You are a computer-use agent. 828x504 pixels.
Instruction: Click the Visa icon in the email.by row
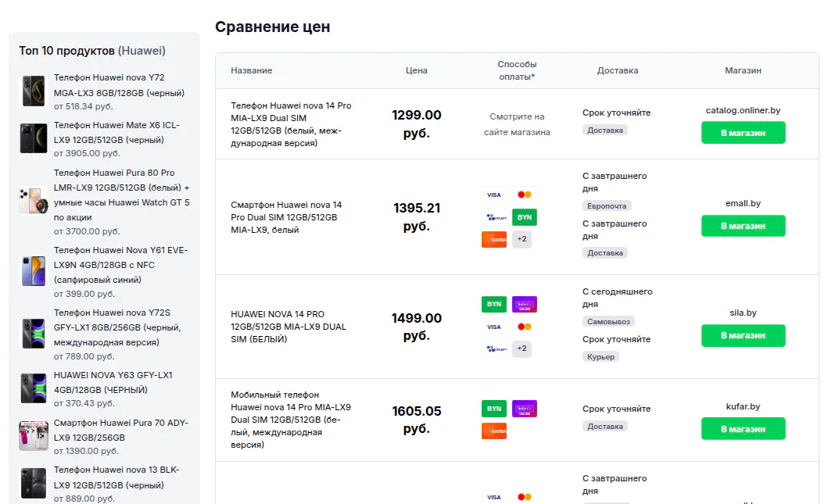(x=493, y=195)
